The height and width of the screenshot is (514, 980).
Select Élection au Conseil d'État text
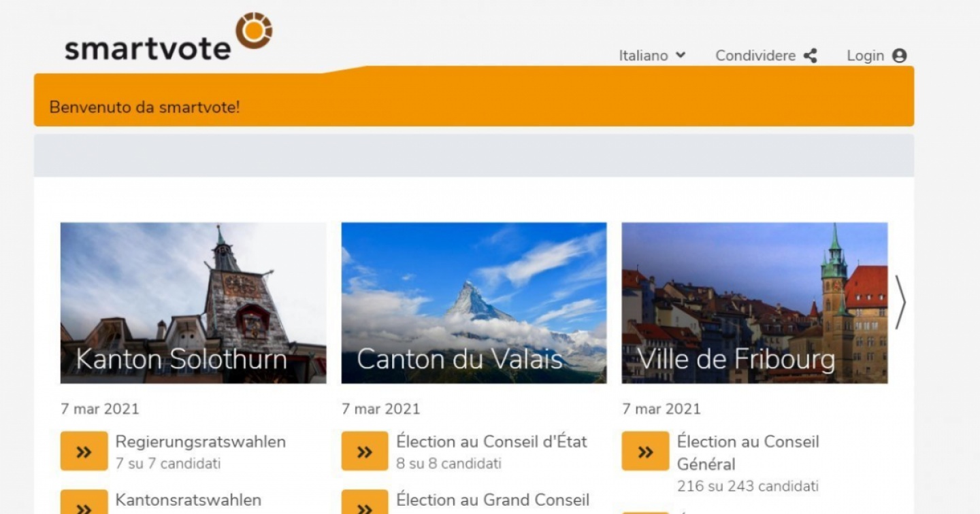point(491,442)
